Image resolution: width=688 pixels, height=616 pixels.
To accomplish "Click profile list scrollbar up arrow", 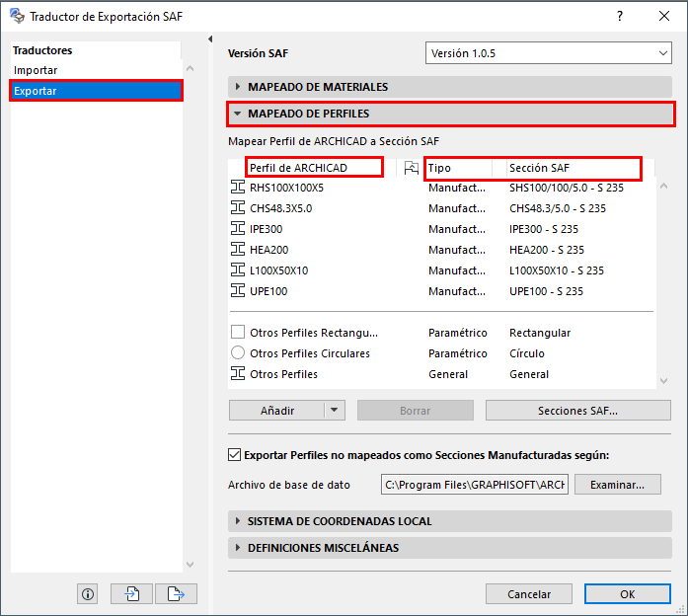I will tap(664, 186).
